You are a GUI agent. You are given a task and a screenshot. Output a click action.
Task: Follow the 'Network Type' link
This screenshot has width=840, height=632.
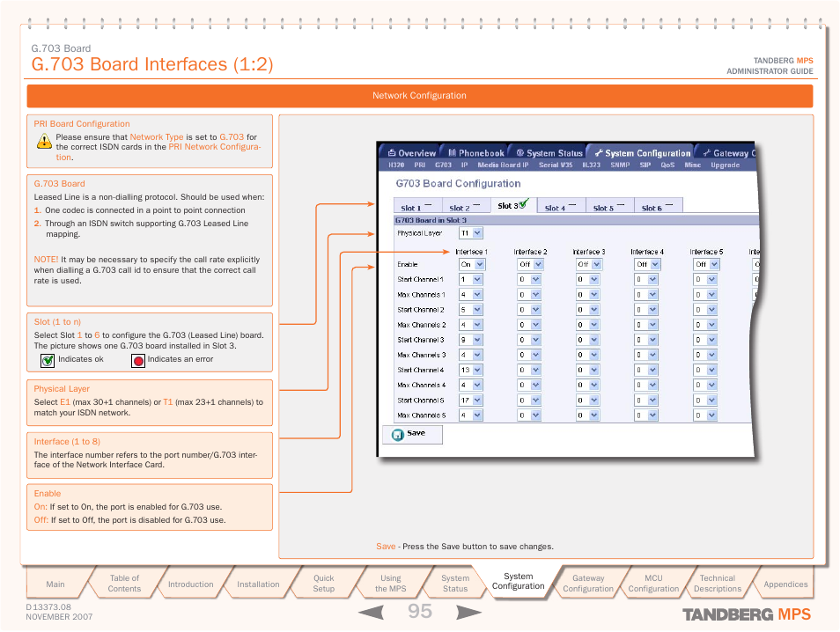point(157,137)
